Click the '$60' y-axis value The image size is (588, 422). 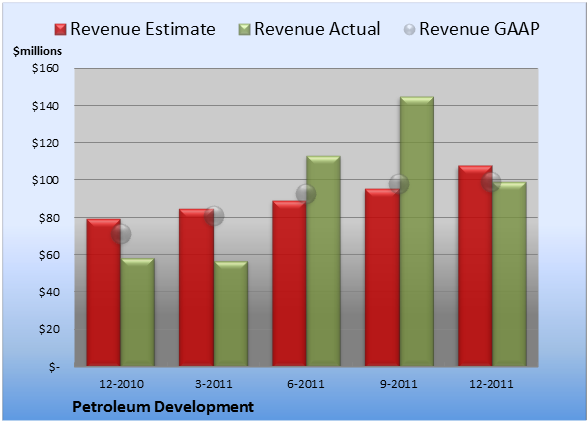click(x=49, y=255)
